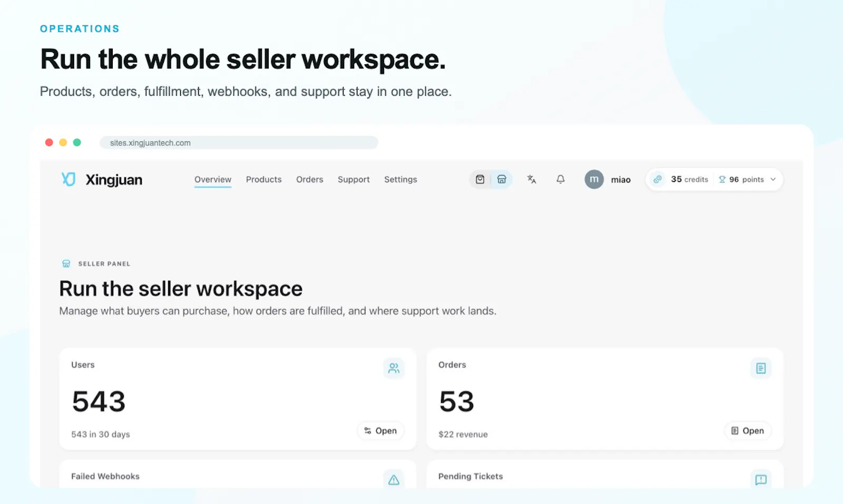Viewport: 843px width, 504px height.
Task: Click the Xingjuan brand name
Action: click(x=114, y=180)
